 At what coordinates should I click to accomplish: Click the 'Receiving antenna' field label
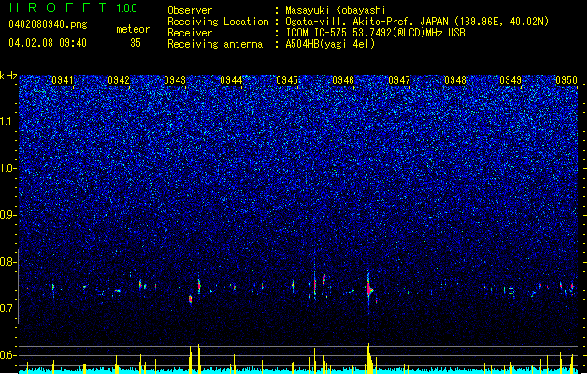[x=215, y=44]
